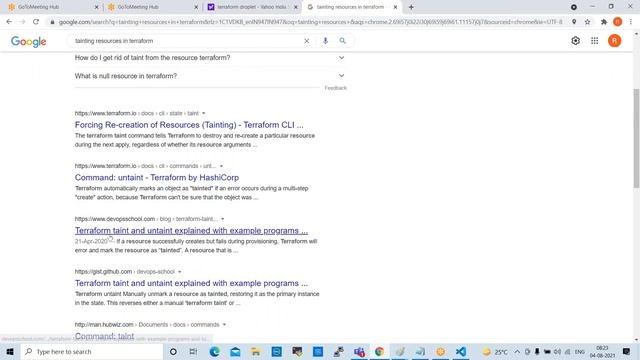This screenshot has height=360, width=640.
Task: Open Google quick settings gear
Action: coord(576,41)
